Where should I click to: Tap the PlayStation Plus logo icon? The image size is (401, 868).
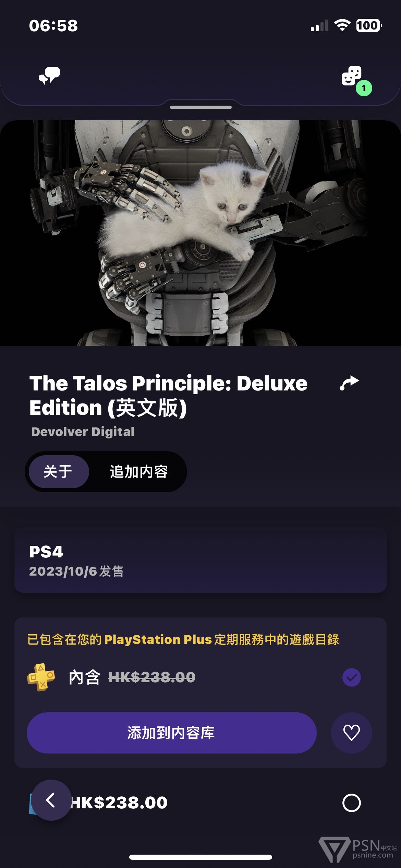pos(41,677)
